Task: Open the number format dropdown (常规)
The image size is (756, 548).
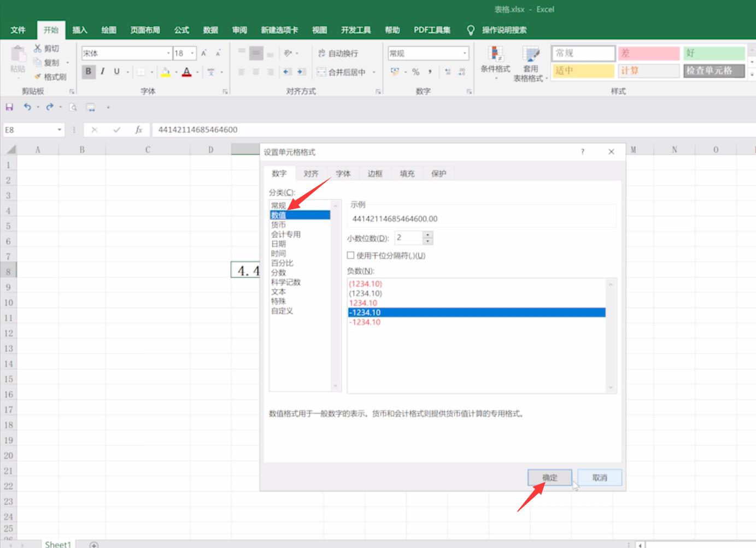Action: [x=465, y=53]
